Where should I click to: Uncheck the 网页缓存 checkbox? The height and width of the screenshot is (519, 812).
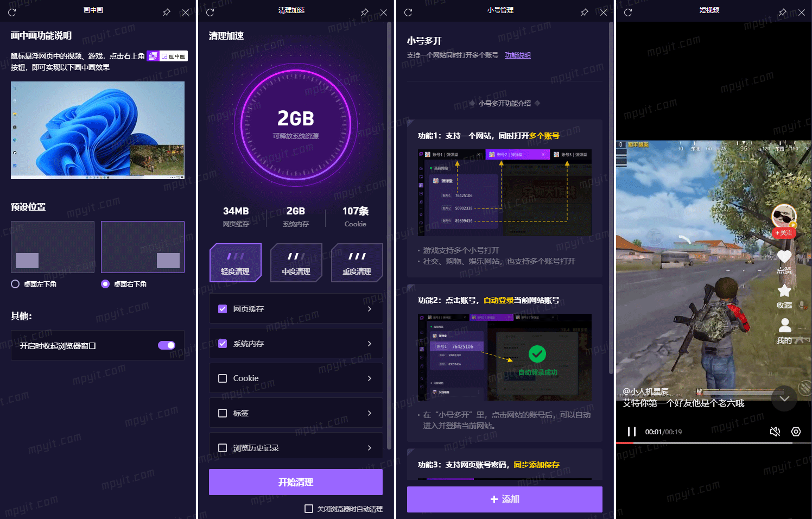point(223,309)
